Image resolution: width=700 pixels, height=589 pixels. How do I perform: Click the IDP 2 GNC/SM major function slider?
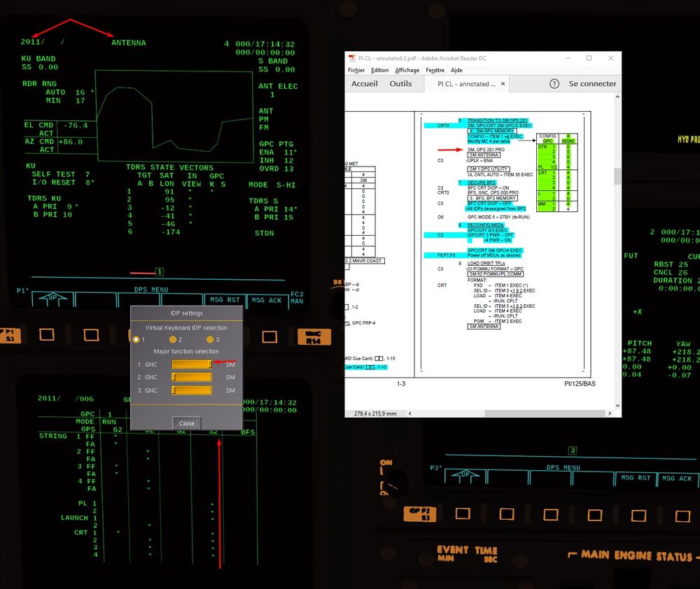coord(192,378)
